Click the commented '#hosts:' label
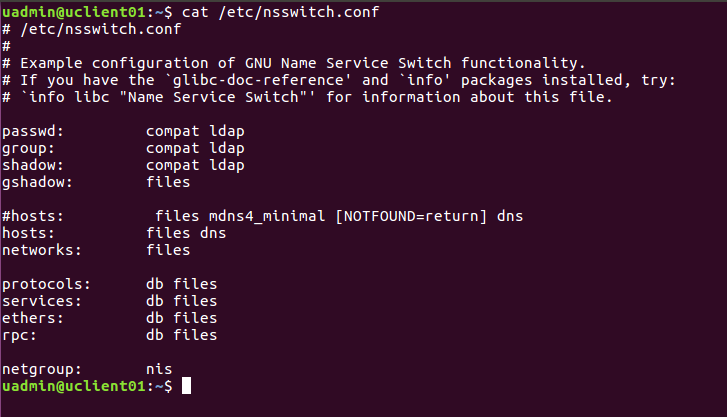 pos(32,217)
